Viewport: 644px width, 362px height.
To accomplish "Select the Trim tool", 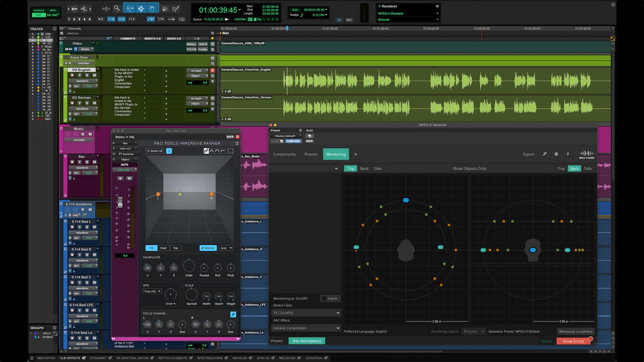I will [x=129, y=9].
